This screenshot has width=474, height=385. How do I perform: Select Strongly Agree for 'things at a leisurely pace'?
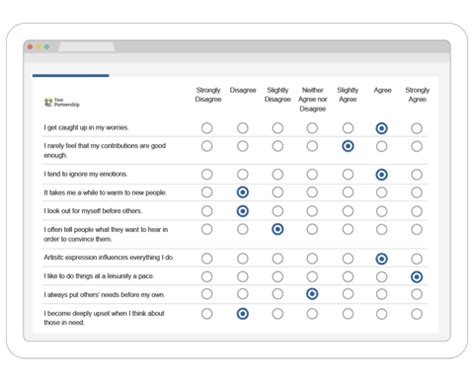pos(416,277)
